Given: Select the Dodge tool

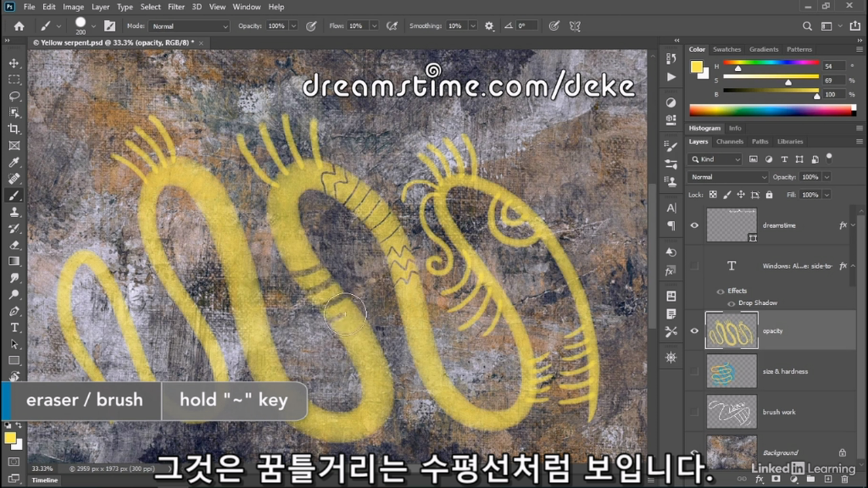Looking at the screenshot, I should (14, 295).
